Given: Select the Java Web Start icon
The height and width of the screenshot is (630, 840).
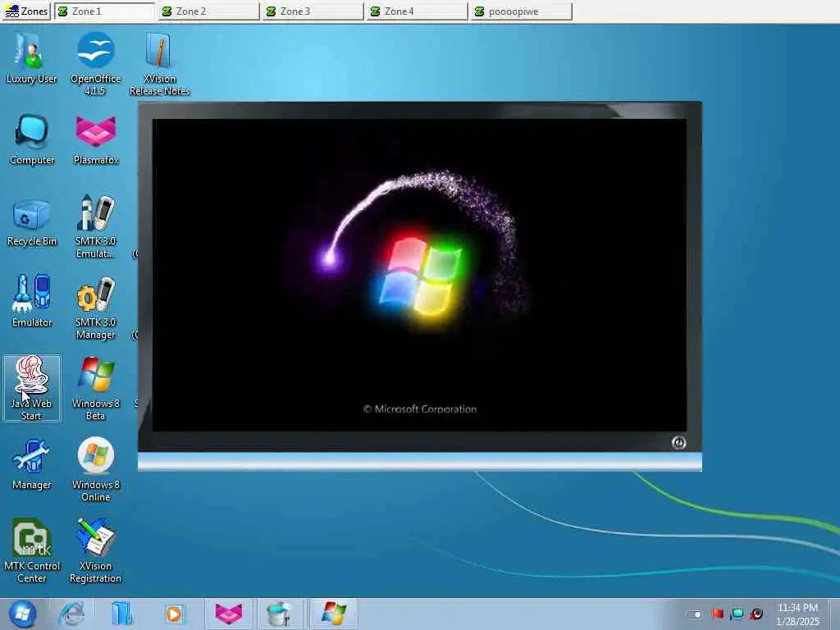Looking at the screenshot, I should pos(32,388).
